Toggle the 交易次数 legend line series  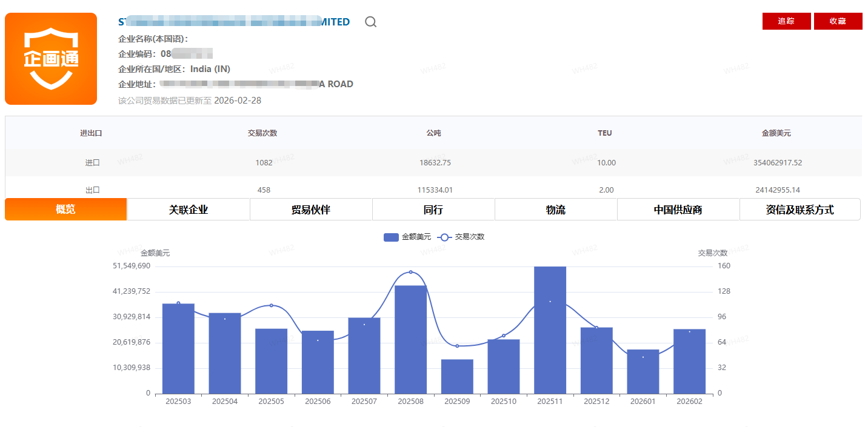[461, 237]
